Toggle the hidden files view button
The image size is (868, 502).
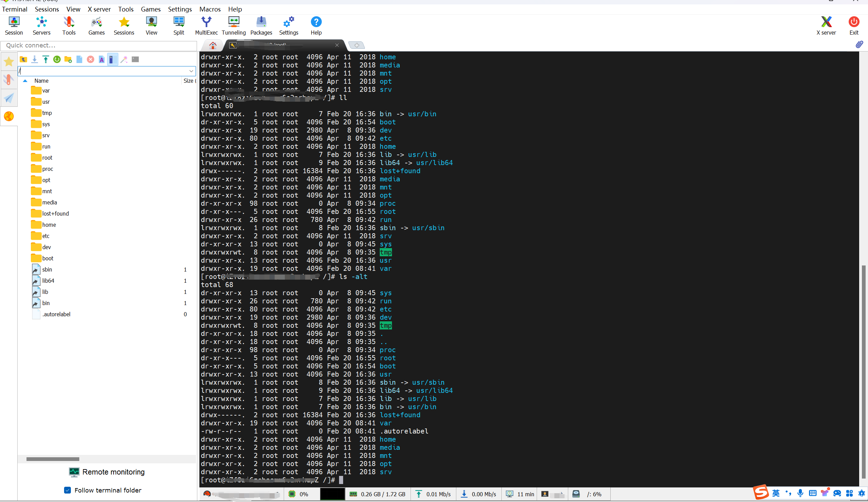pyautogui.click(x=112, y=59)
